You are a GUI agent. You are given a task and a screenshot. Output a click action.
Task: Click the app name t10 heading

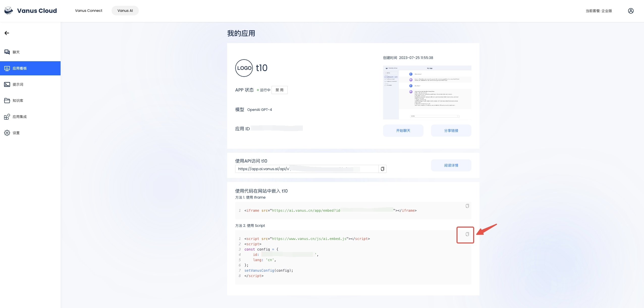pyautogui.click(x=261, y=68)
